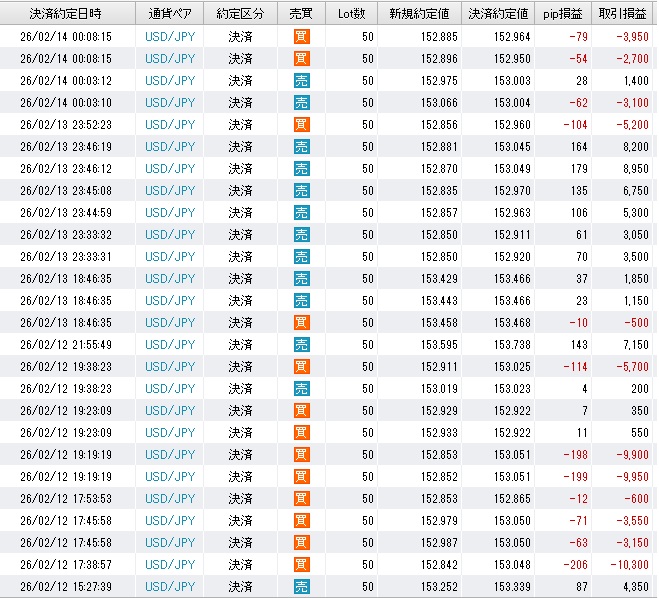Screen dimensions: 659x598
Task: Open the USD/JPY link in the 15:27:39 row
Action: [x=171, y=586]
